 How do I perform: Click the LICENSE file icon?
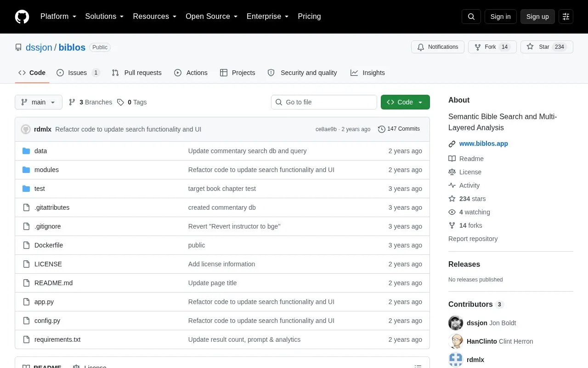coord(26,264)
